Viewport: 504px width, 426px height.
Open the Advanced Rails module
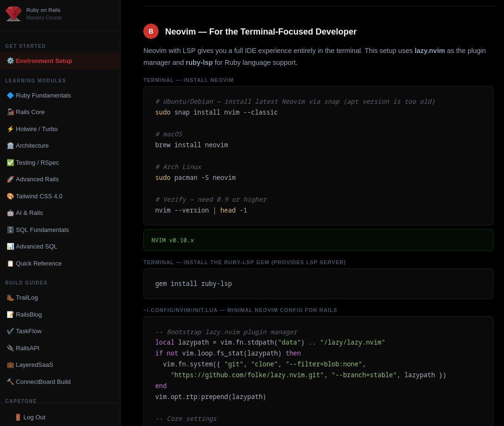(60, 179)
